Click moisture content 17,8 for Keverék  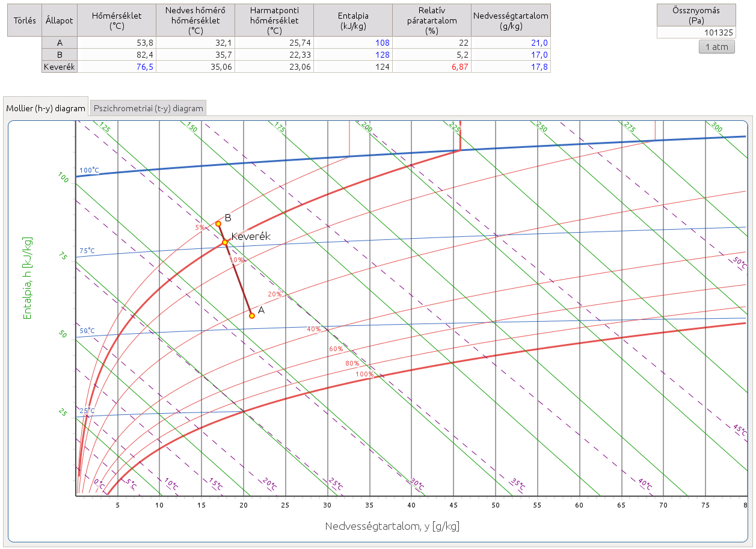(x=511, y=67)
